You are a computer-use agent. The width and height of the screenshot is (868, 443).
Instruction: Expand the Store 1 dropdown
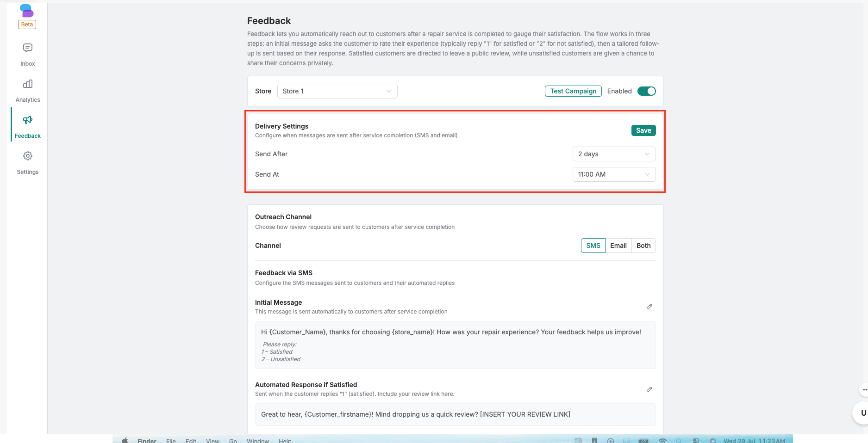337,91
